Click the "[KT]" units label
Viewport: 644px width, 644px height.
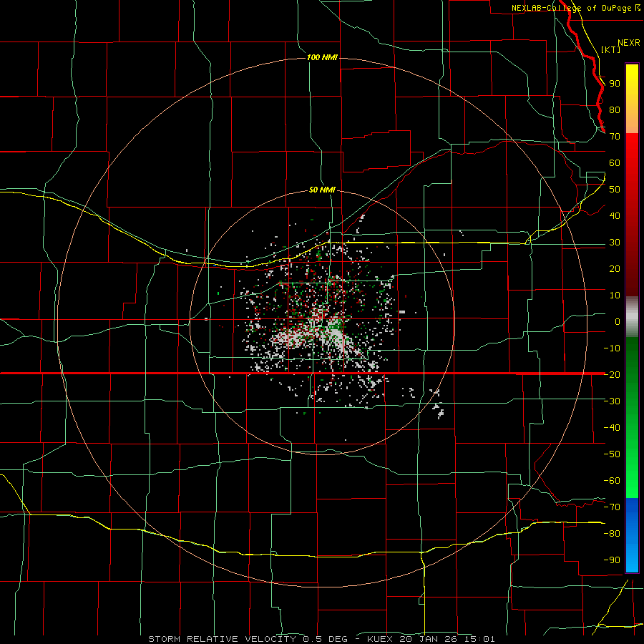(611, 49)
